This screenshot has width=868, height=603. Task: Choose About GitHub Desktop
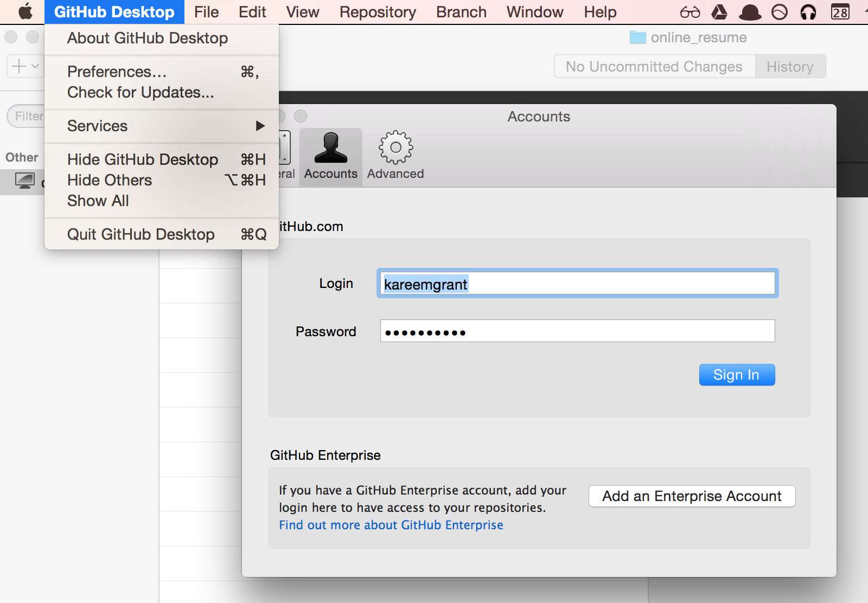click(x=162, y=38)
